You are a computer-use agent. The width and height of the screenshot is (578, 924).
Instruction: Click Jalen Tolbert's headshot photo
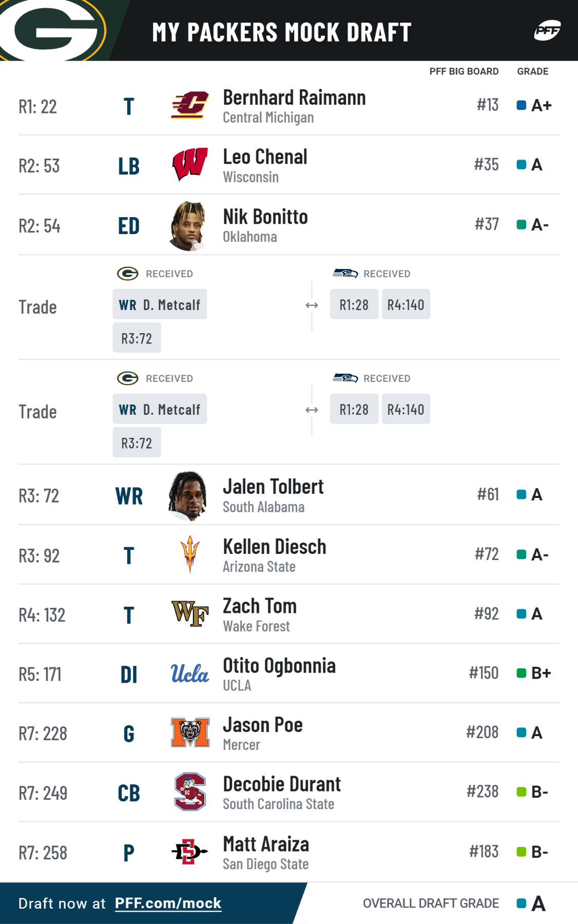[x=188, y=496]
